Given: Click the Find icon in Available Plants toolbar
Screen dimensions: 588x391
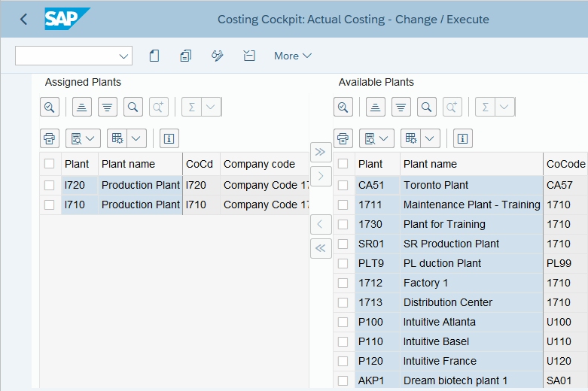Looking at the screenshot, I should (427, 108).
